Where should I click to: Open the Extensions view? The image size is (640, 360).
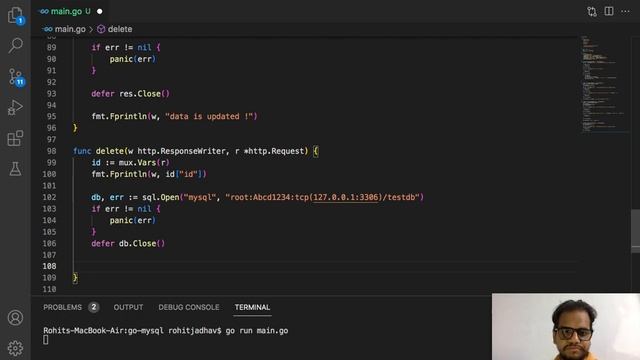point(15,138)
